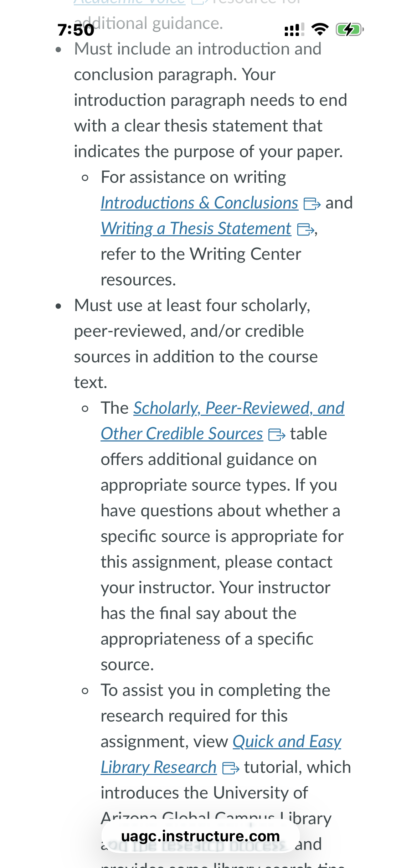401x868 pixels.
Task: Tap the 7:50 clock in status bar
Action: [76, 30]
